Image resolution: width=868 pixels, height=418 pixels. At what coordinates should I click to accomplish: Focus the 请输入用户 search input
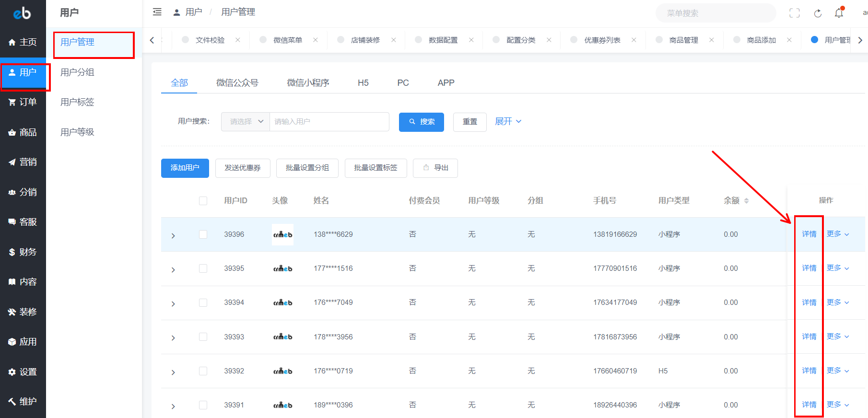(329, 122)
